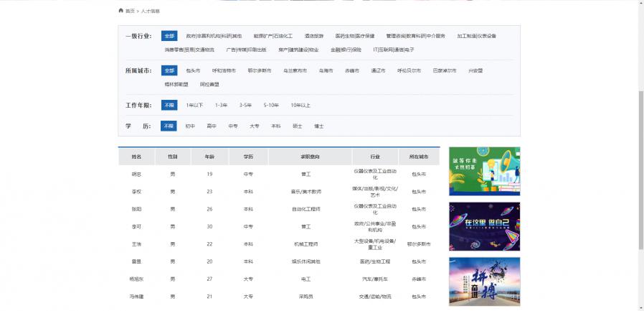Screen dimensions: 644x311
Task: Select 10年以上 work experience
Action: point(300,105)
